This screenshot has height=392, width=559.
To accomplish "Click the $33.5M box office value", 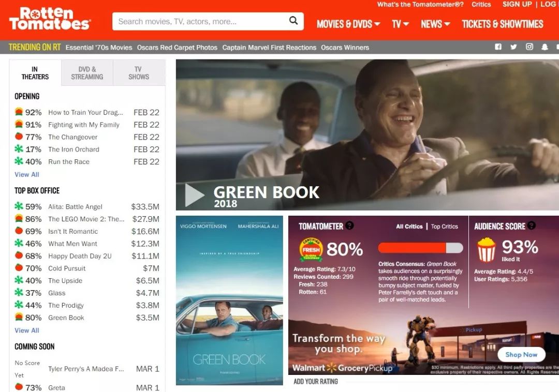I will pyautogui.click(x=145, y=206).
